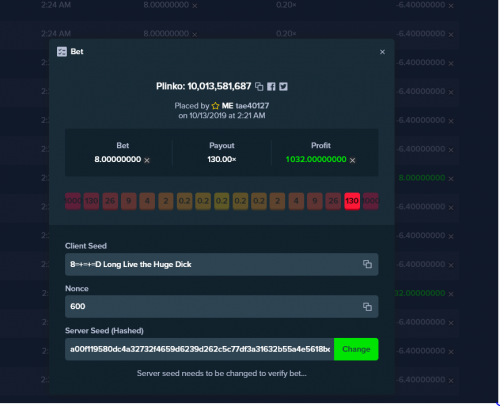Viewport: 500px width, 406px height.
Task: Select the Nonce field showing 600
Action: 222,306
